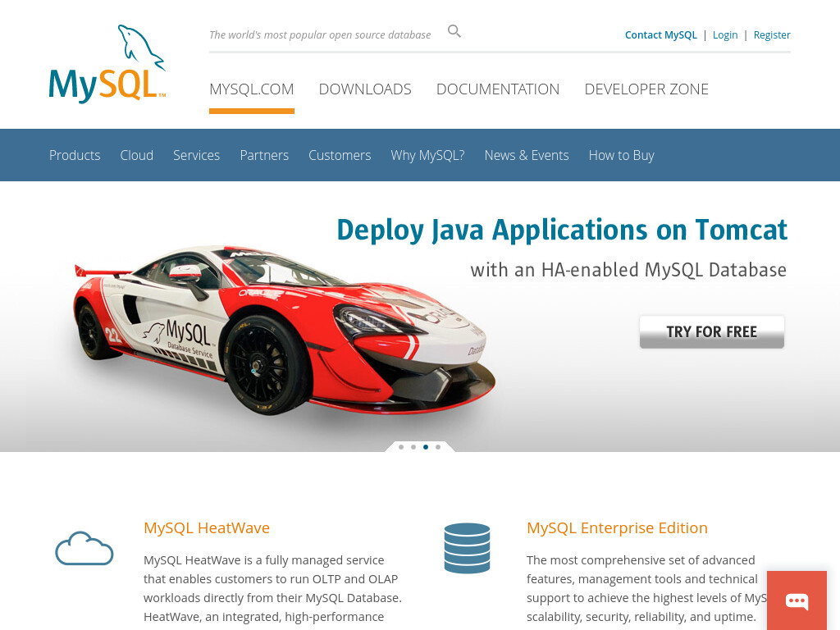Open the MySQL HeatWave heading link
840x630 pixels.
206,527
